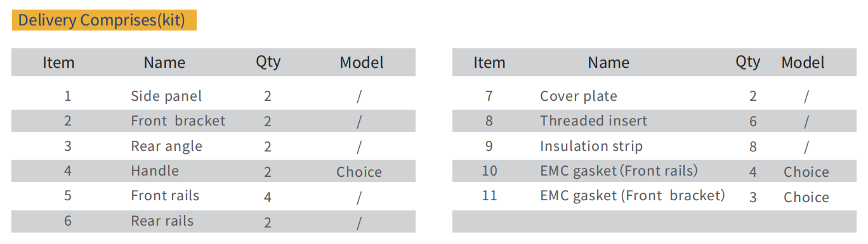Click the Cover plate name

578,96
